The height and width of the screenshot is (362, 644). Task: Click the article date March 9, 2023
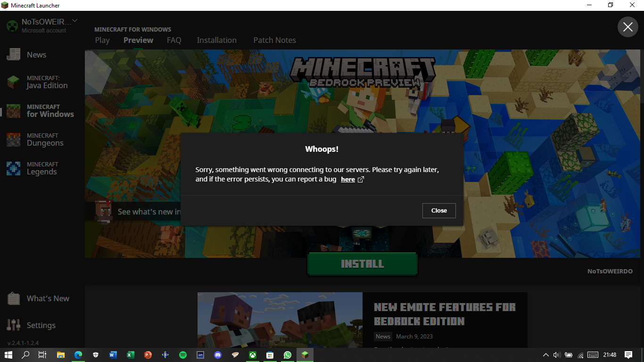[414, 337]
